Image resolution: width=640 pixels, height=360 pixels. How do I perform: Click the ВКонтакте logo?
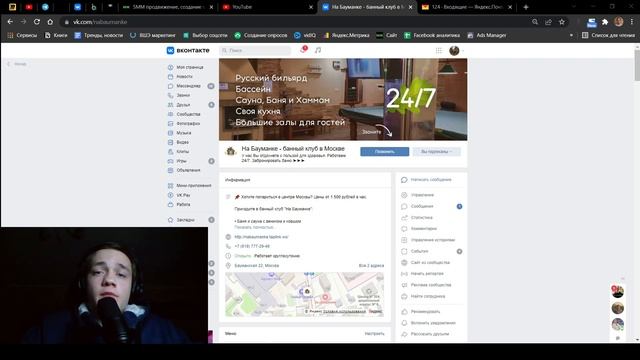(188, 50)
